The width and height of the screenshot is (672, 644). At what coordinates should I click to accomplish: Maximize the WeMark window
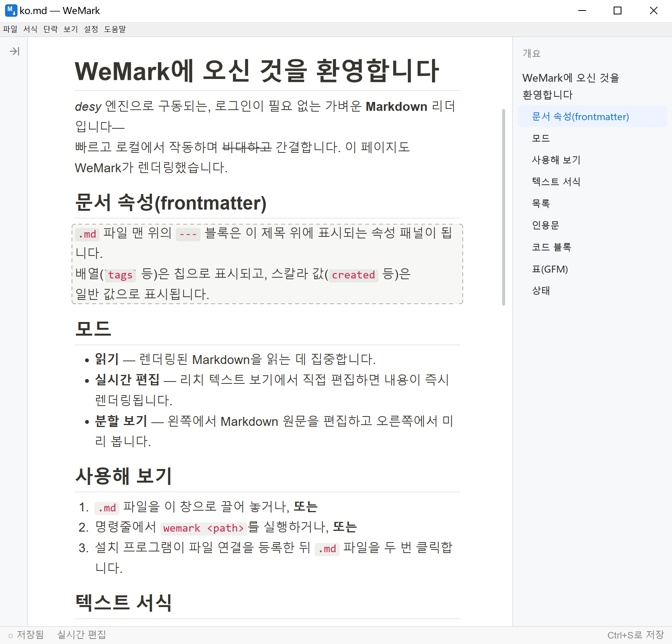pos(618,10)
